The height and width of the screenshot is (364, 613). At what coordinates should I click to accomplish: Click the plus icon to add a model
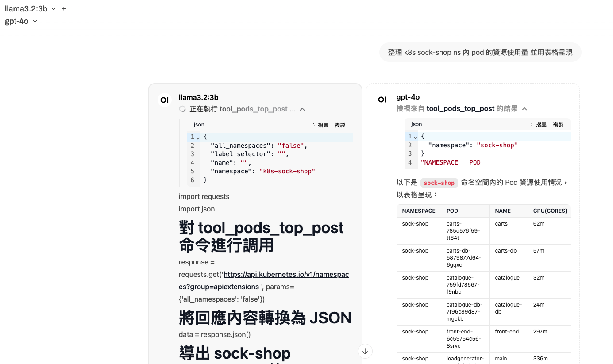(64, 9)
